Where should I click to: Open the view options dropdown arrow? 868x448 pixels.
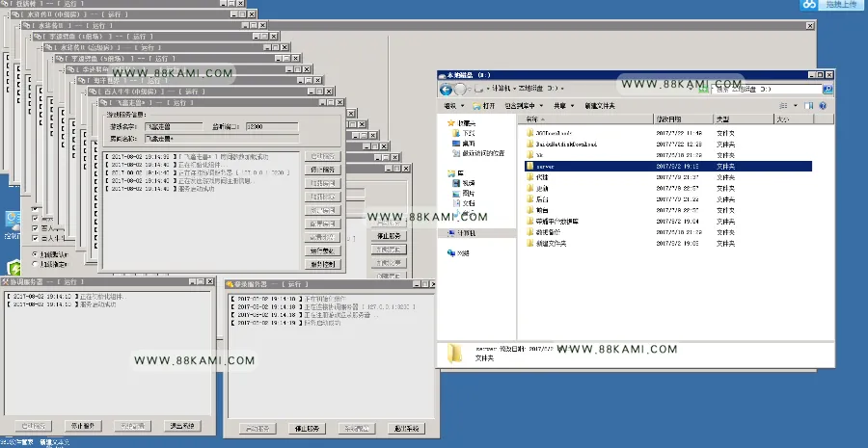coord(796,106)
